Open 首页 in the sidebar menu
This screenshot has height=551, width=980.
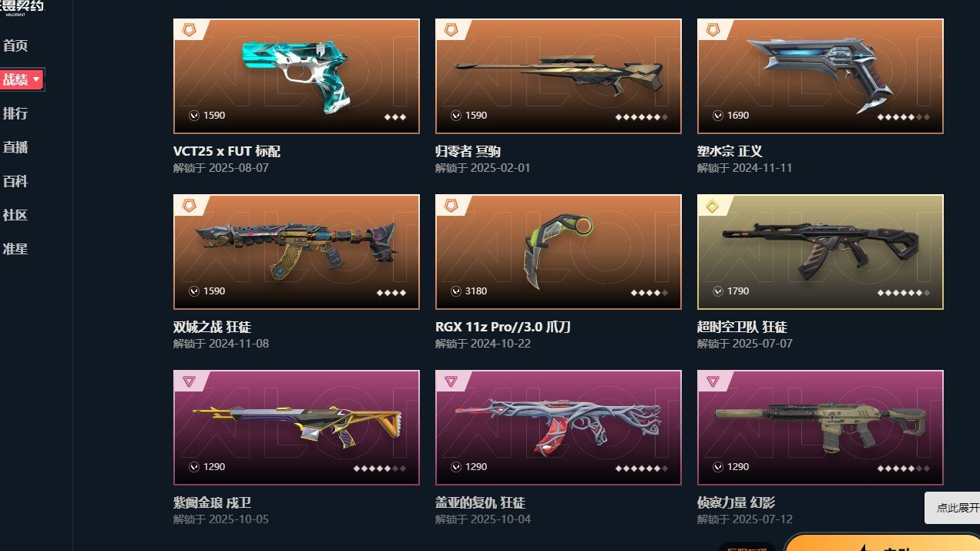(15, 45)
